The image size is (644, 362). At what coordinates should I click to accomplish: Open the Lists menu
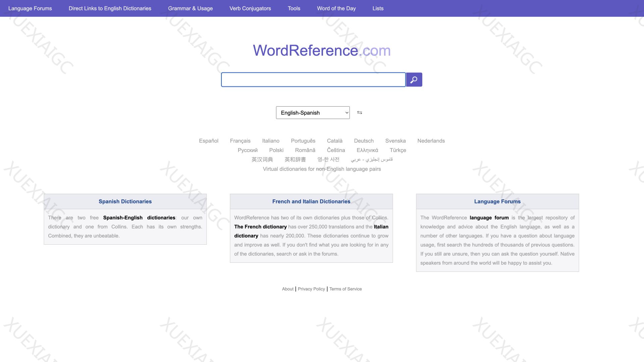pos(378,8)
